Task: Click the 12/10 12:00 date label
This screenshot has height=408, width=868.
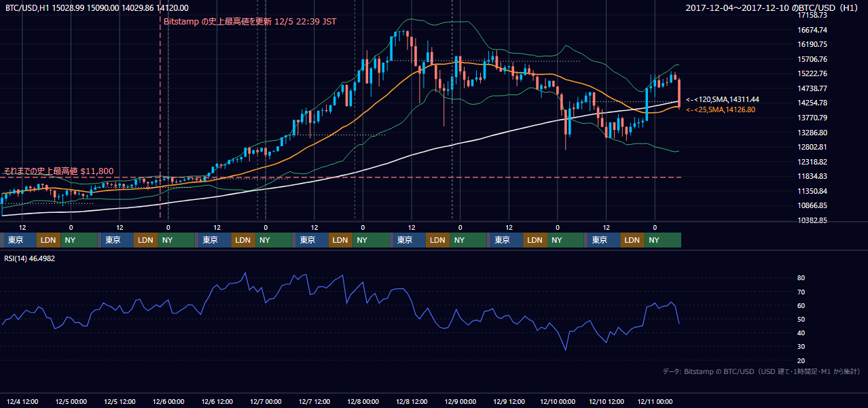Action: [606, 402]
